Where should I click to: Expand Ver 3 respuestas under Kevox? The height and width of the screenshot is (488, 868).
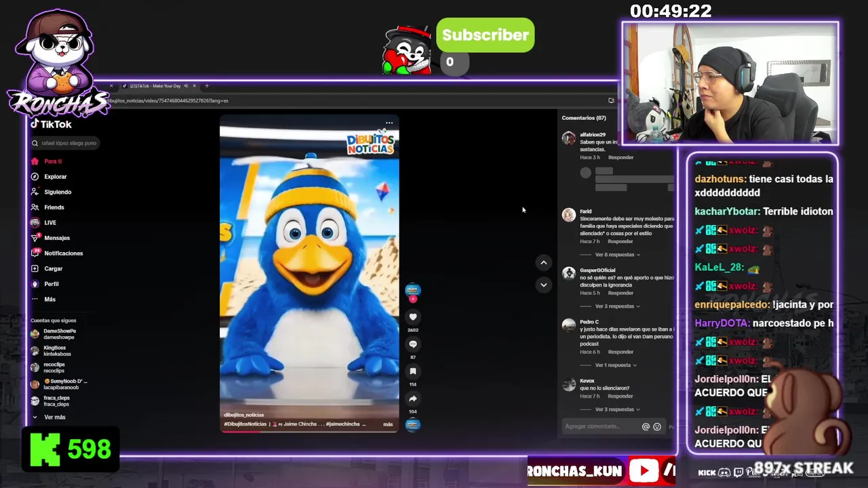click(x=617, y=409)
